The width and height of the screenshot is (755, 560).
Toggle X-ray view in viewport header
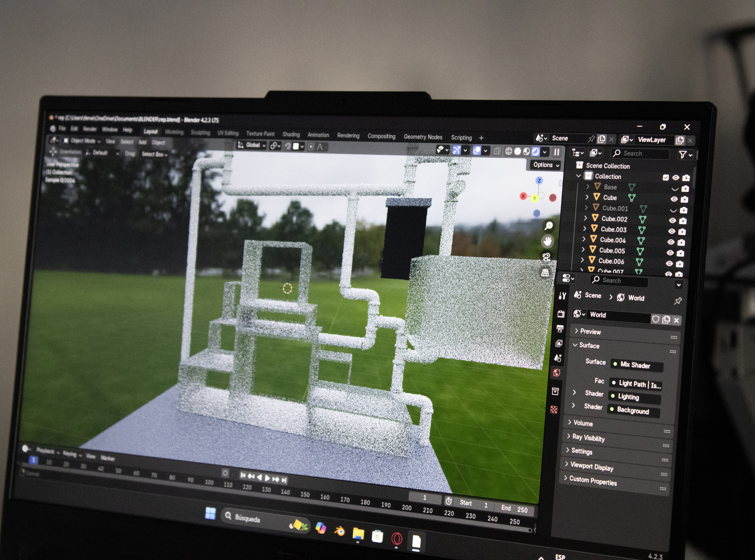497,151
